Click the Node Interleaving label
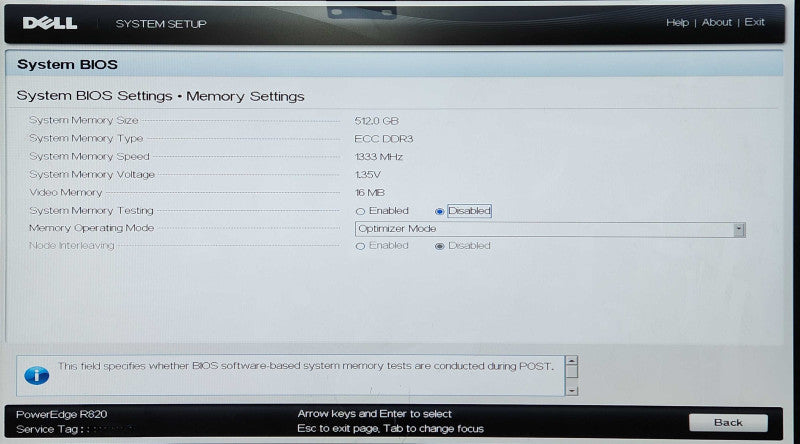The height and width of the screenshot is (444, 800). tap(71, 245)
